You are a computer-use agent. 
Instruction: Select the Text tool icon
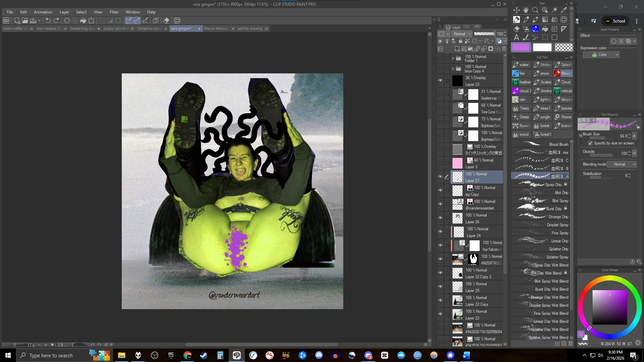click(x=517, y=38)
